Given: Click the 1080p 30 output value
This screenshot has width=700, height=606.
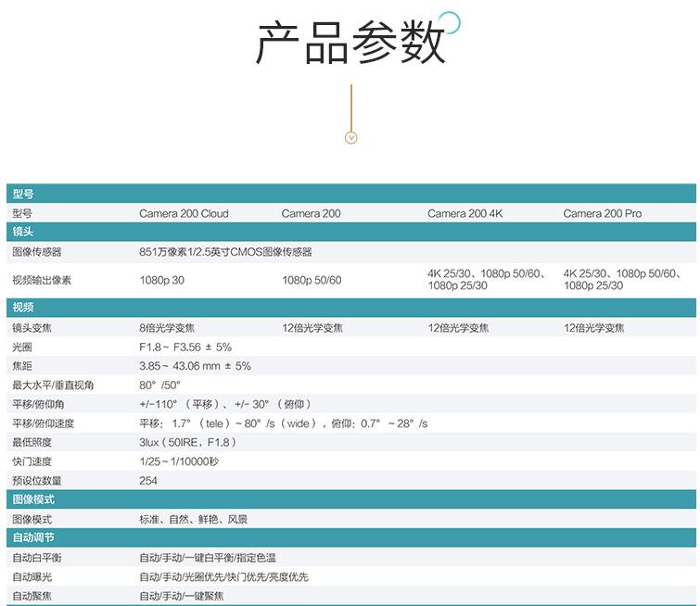Looking at the screenshot, I should coord(161,280).
